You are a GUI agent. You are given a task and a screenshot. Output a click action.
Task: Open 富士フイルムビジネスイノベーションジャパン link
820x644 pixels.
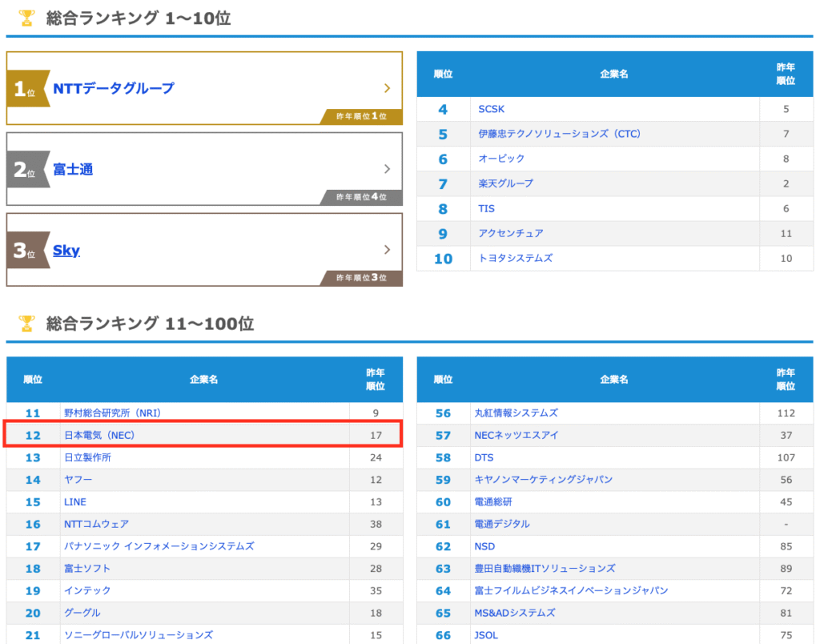pyautogui.click(x=571, y=590)
